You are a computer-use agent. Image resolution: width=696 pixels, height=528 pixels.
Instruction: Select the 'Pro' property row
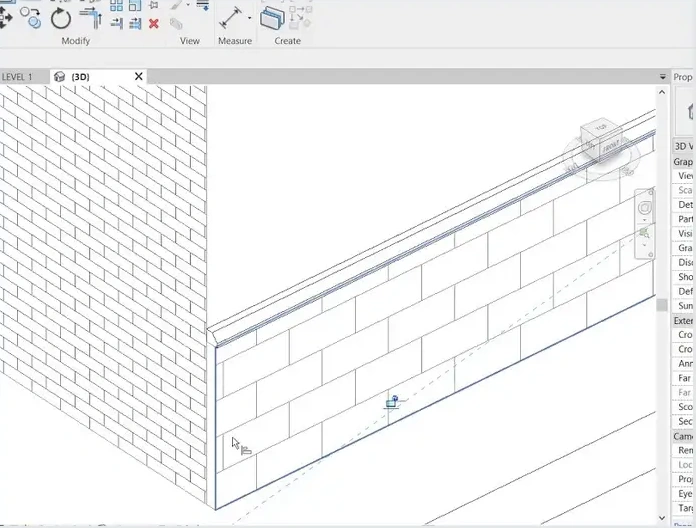click(x=684, y=479)
